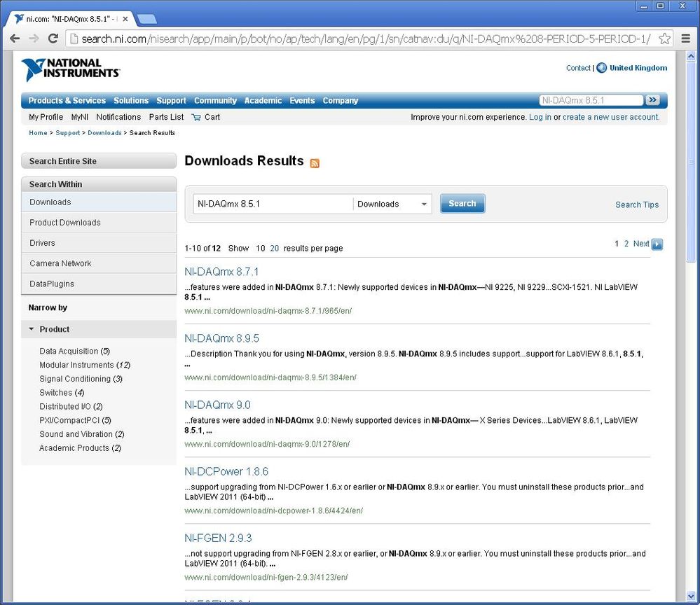This screenshot has height=605, width=700.
Task: Open the Academic menu
Action: pyautogui.click(x=263, y=100)
